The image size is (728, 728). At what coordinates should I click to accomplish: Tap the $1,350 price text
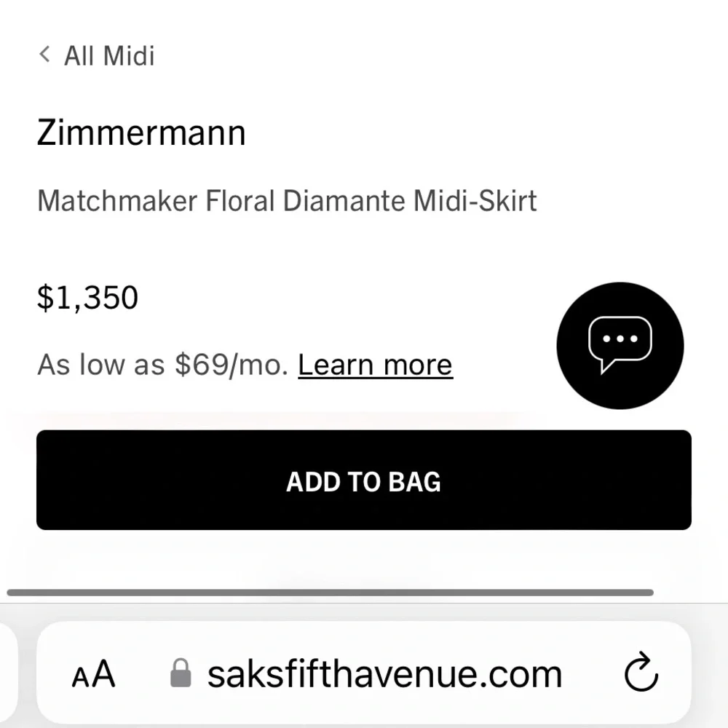pos(88,298)
